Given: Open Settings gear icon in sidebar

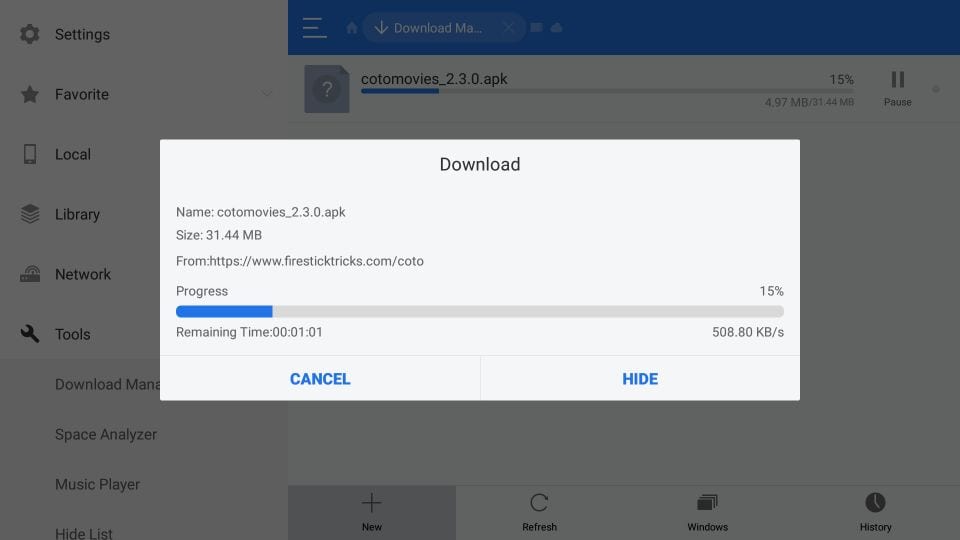Looking at the screenshot, I should (29, 34).
